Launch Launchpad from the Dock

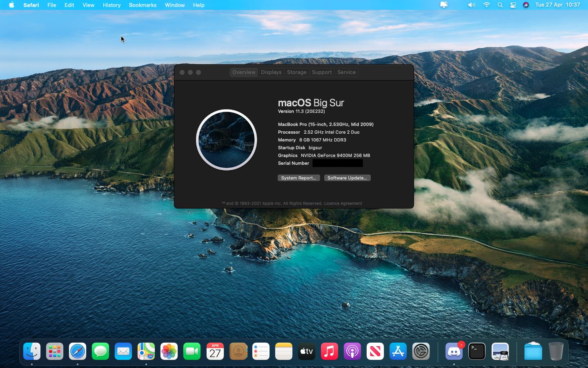[55, 351]
